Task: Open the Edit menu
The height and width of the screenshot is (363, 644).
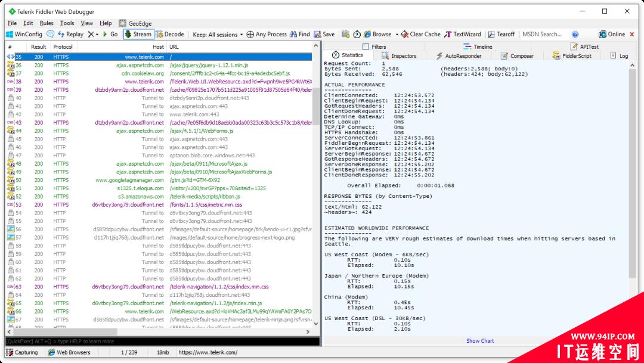Action: click(29, 23)
